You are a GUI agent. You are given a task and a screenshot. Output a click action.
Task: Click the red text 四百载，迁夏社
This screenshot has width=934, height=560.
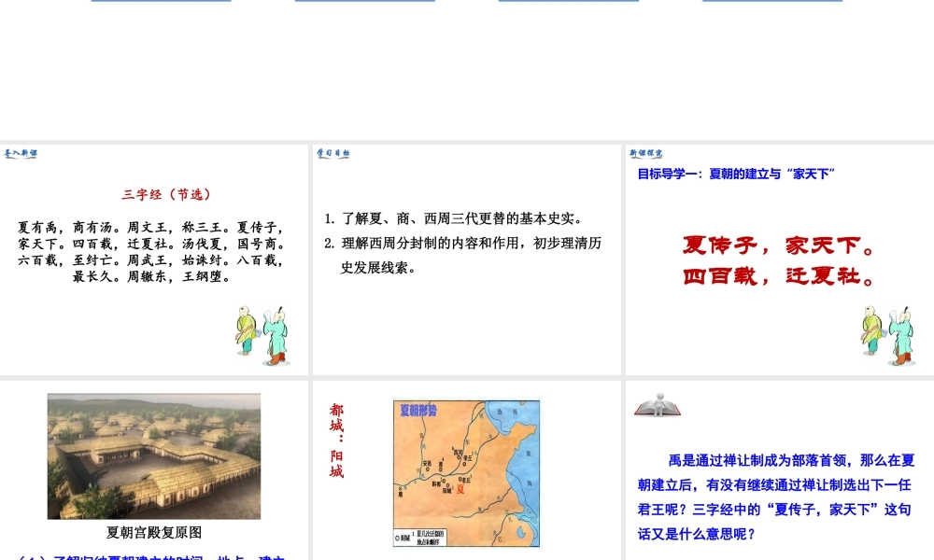pyautogui.click(x=779, y=277)
